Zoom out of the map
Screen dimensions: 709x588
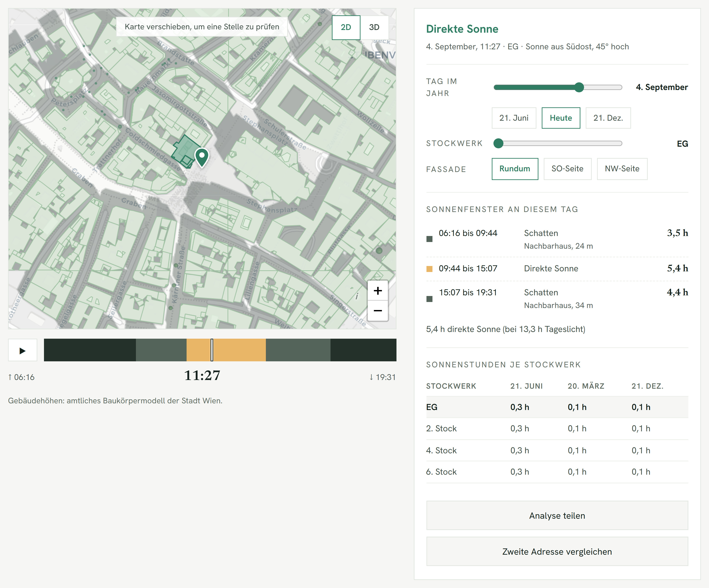pyautogui.click(x=378, y=311)
